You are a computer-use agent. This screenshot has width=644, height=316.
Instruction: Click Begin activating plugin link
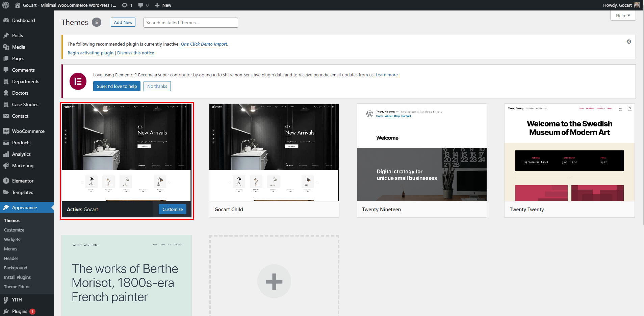click(x=91, y=53)
